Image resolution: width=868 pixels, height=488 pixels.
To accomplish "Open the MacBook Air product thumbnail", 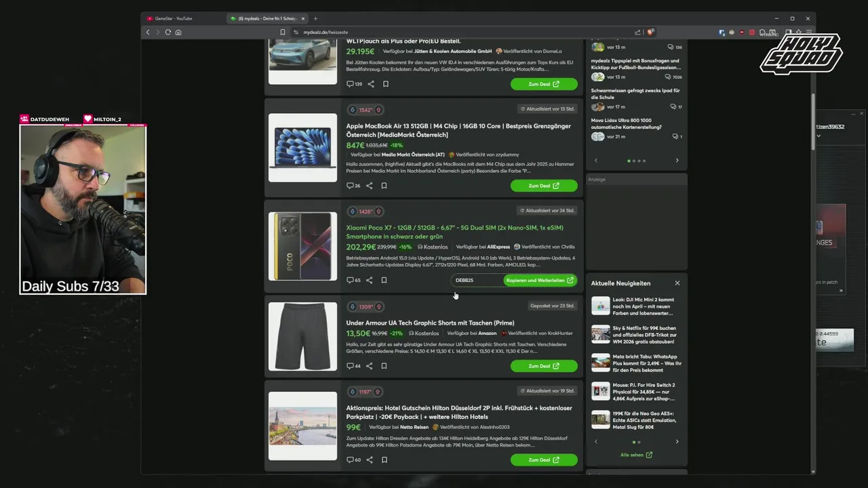I will (302, 148).
